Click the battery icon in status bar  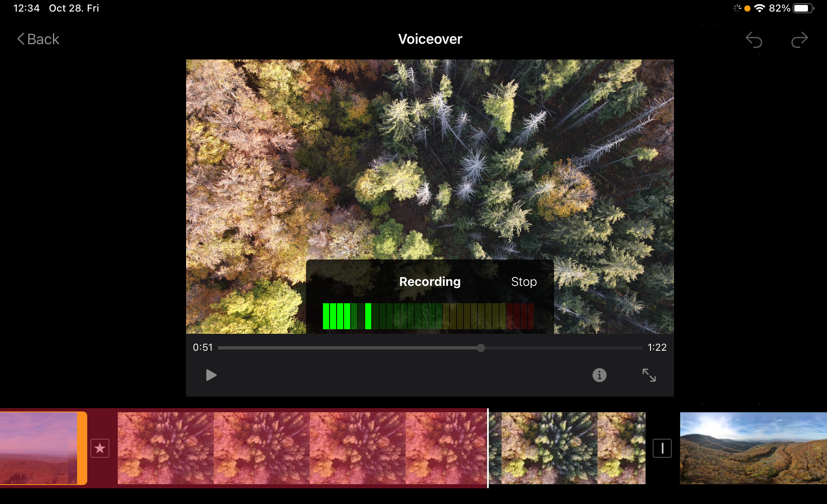click(803, 8)
